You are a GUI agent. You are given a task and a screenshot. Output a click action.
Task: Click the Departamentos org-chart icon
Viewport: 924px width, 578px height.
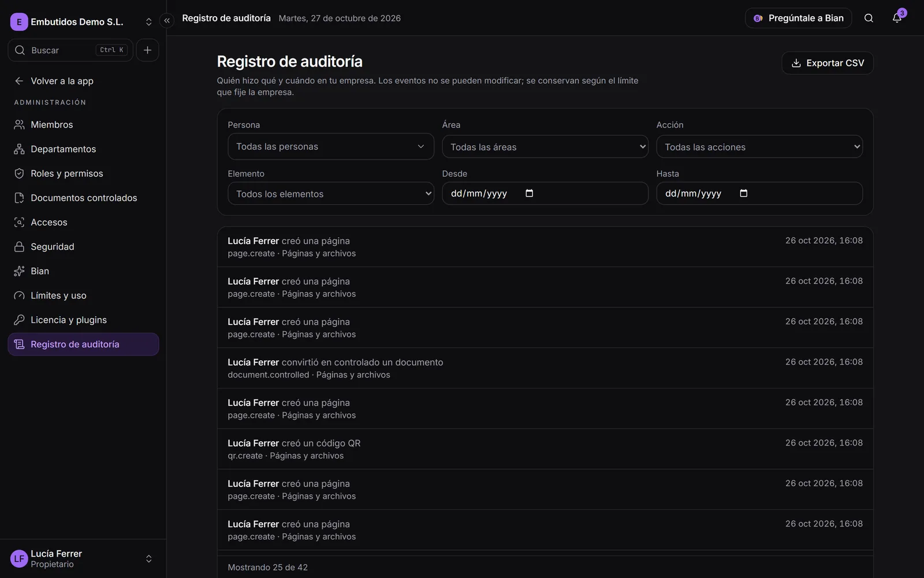click(x=19, y=149)
